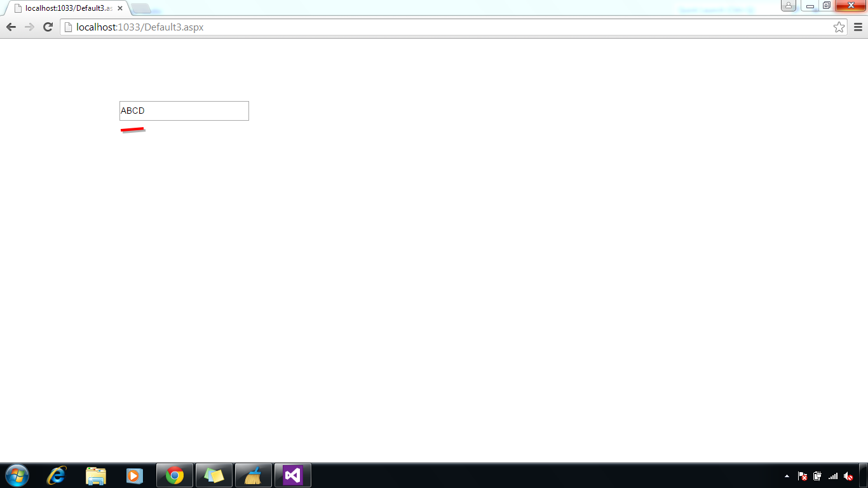Open the sticky notes style taskbar app

click(214, 475)
